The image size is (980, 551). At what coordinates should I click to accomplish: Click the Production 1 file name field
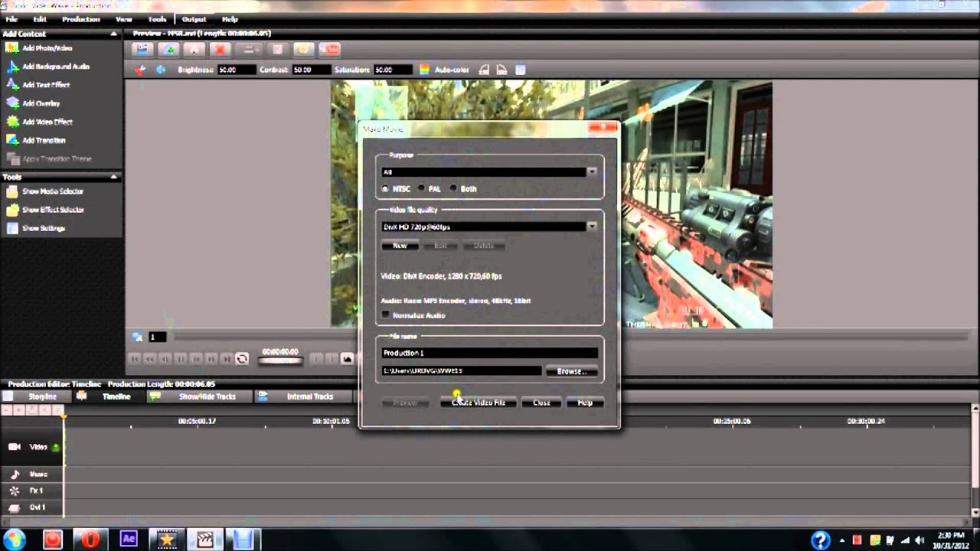489,353
